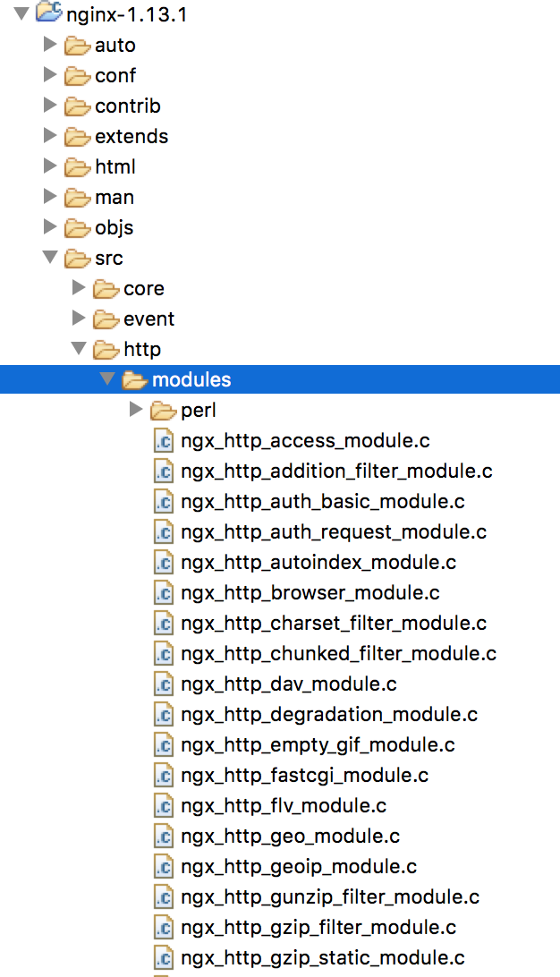Select the objs folder label
Image resolution: width=560 pixels, height=977 pixels.
coord(114,228)
